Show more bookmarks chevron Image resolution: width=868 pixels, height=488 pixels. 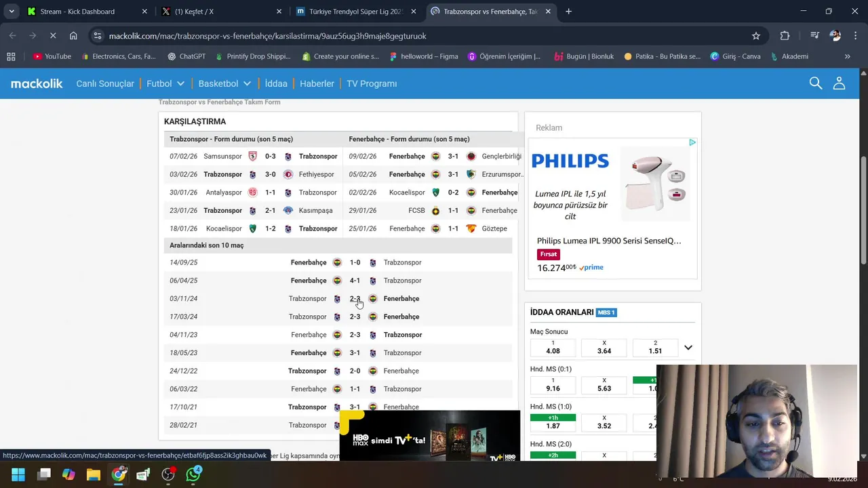pyautogui.click(x=847, y=56)
